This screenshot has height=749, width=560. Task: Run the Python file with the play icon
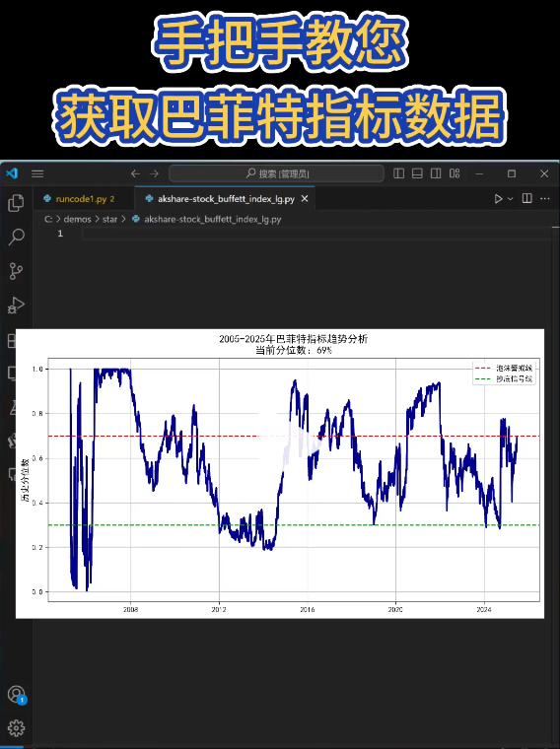click(x=498, y=199)
